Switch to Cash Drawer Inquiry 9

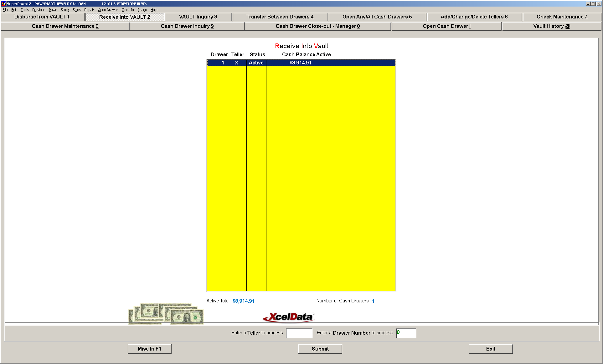point(187,26)
